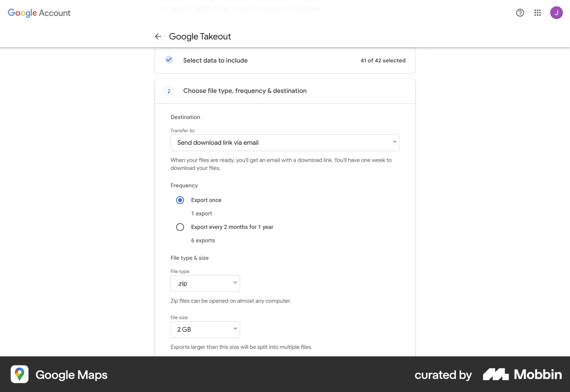Select the Export once radio button

pyautogui.click(x=180, y=200)
